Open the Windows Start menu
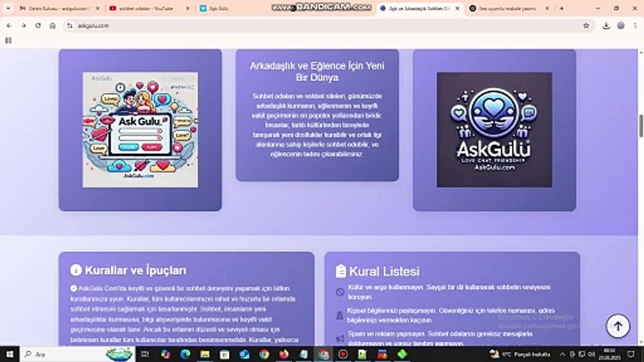The height and width of the screenshot is (362, 644). [x=9, y=354]
